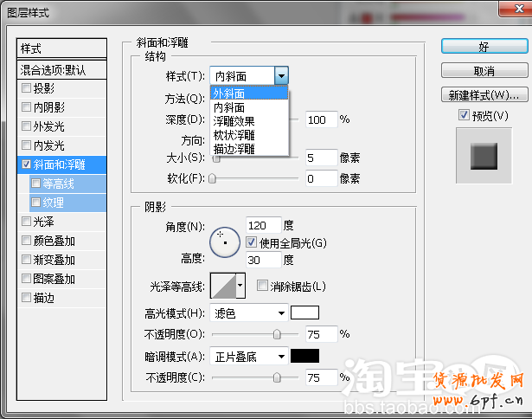
Task: Open the 高光模式 blend mode dropdown
Action: [250, 313]
